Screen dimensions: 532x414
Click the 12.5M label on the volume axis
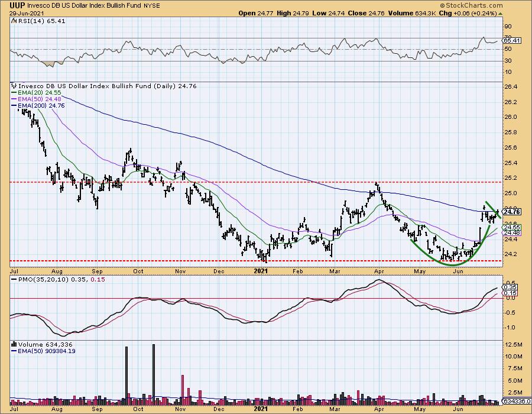coord(515,345)
